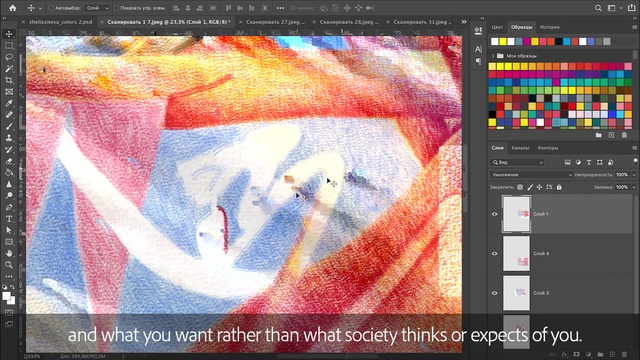640x360 pixels.
Task: Select the Magic Wand tool
Action: coord(9,69)
